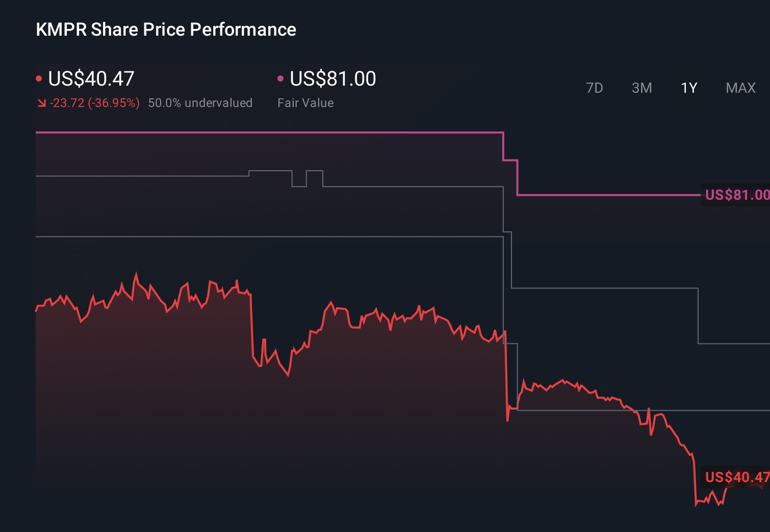Click the gray analyst estimate step line
This screenshot has width=770, height=532.
click(x=153, y=175)
